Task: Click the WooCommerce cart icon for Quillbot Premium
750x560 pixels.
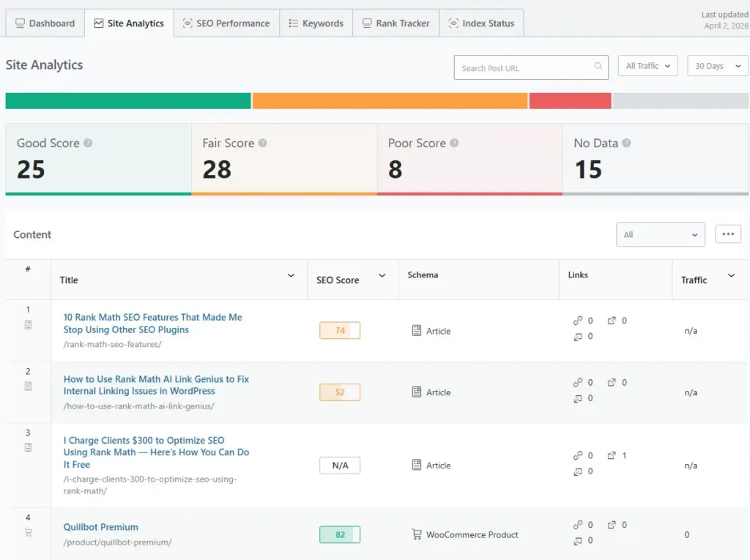Action: [x=417, y=534]
